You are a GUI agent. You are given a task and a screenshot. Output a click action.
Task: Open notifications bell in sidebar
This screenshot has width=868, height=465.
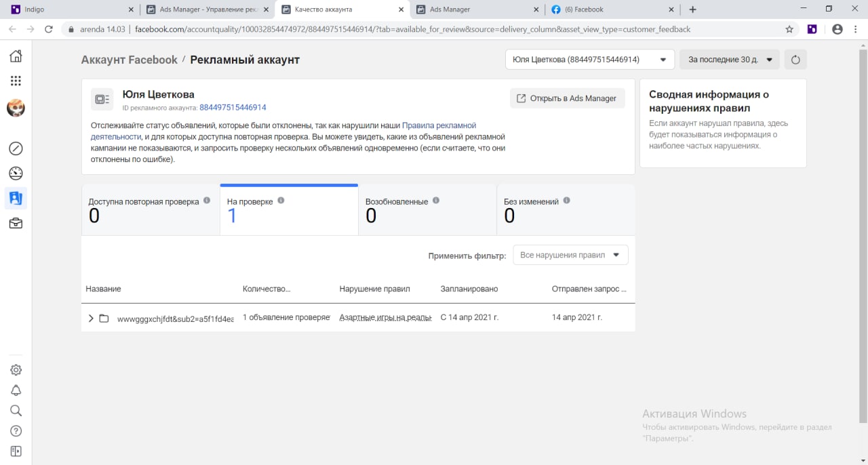point(16,390)
